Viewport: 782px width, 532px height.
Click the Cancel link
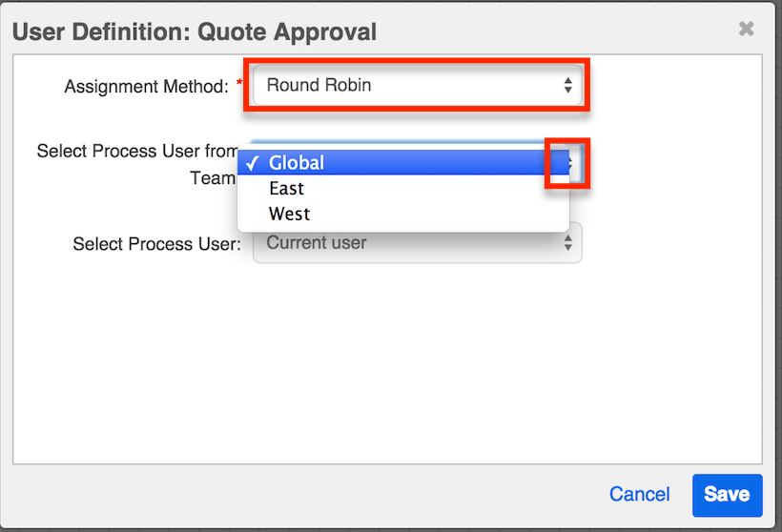click(x=640, y=494)
